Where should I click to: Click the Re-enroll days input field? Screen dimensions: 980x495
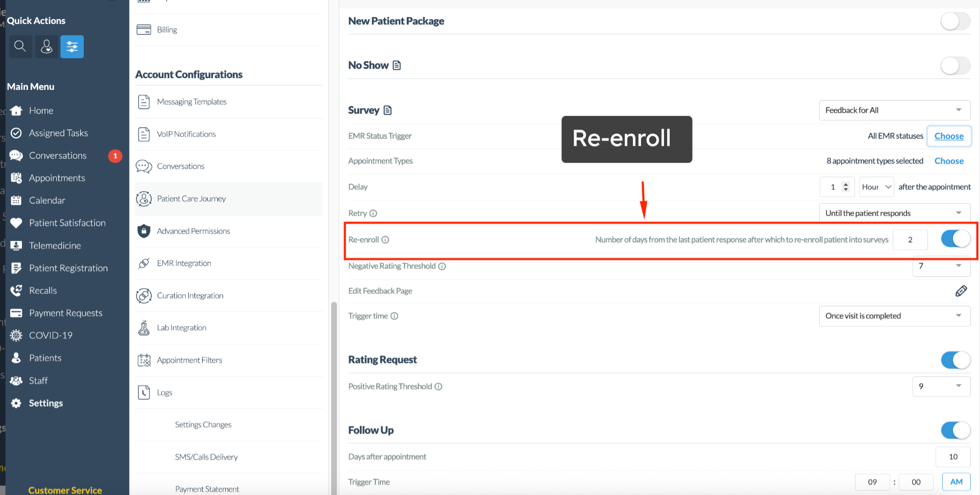pos(910,240)
